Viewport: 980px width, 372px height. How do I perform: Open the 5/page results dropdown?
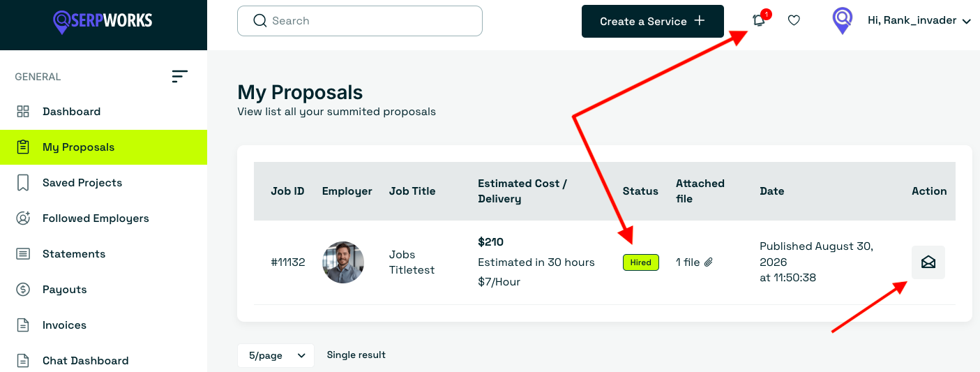pos(276,355)
